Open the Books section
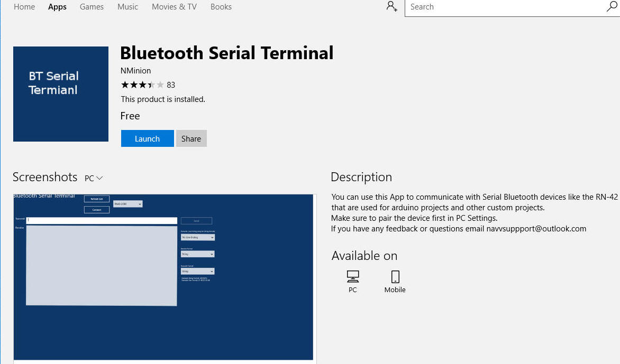This screenshot has width=620, height=364. coord(221,7)
